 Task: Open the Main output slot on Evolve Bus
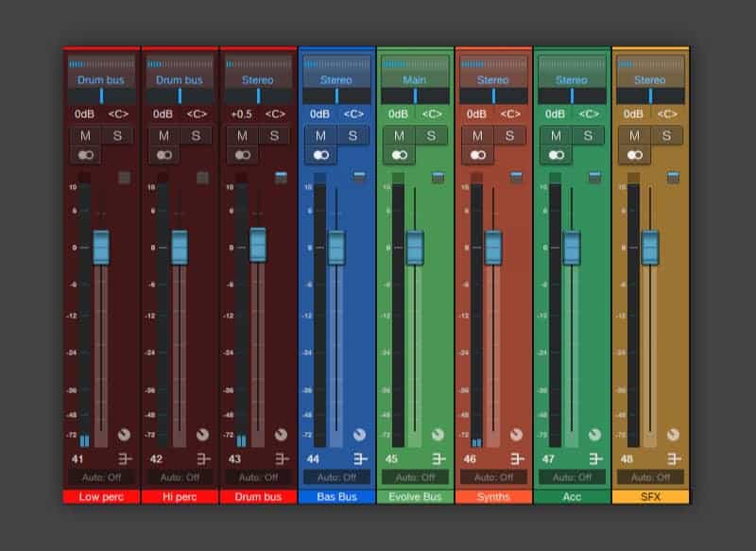414,79
